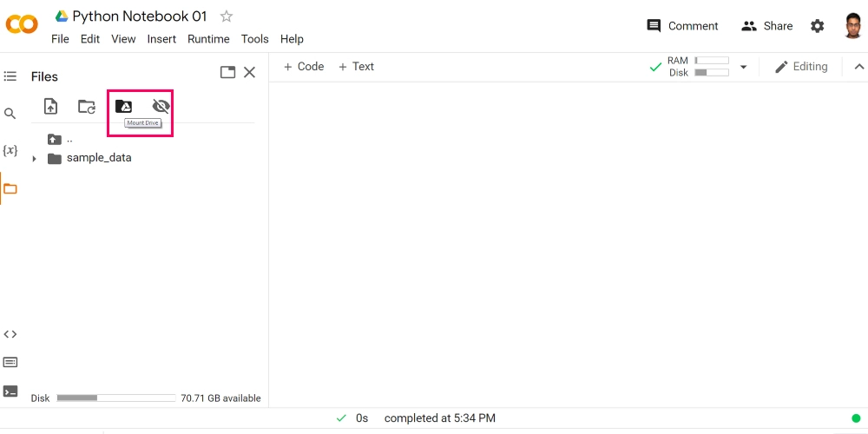Open the command palette icon
The height and width of the screenshot is (434, 868).
click(10, 362)
